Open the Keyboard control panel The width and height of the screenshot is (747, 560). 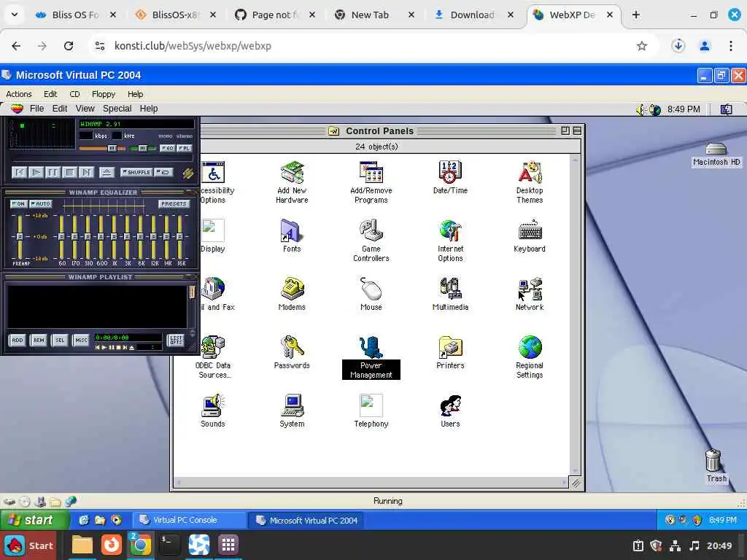[530, 236]
